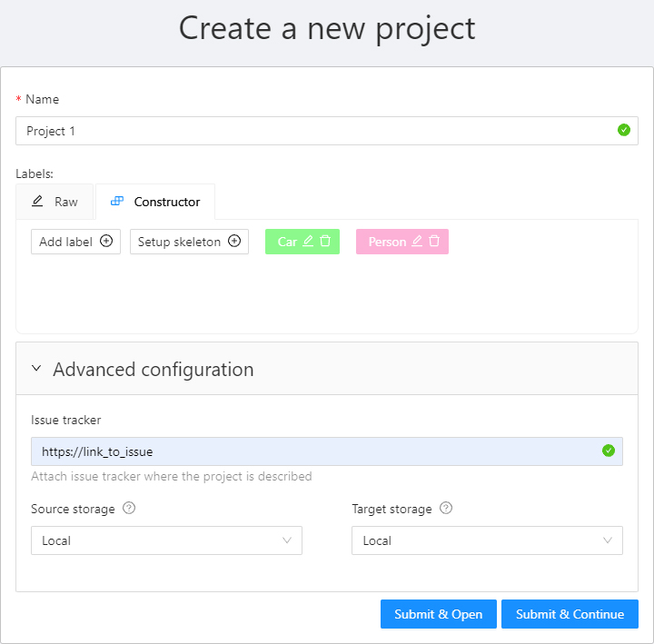Click the pink Person label swatch
This screenshot has height=644, width=654.
click(x=386, y=242)
